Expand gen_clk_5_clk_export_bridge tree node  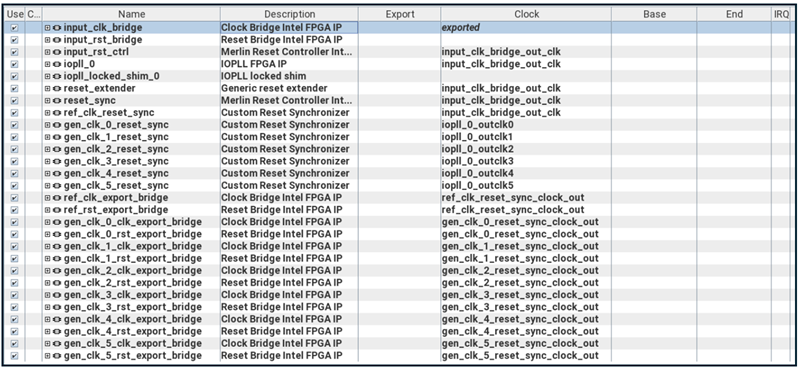(48, 343)
